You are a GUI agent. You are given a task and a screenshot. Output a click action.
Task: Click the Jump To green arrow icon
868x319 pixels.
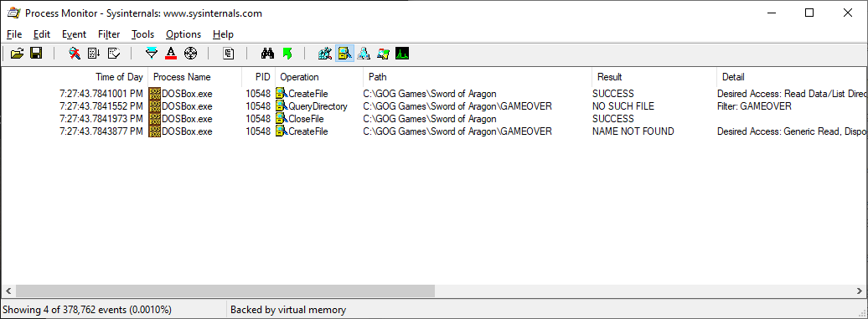[x=287, y=54]
